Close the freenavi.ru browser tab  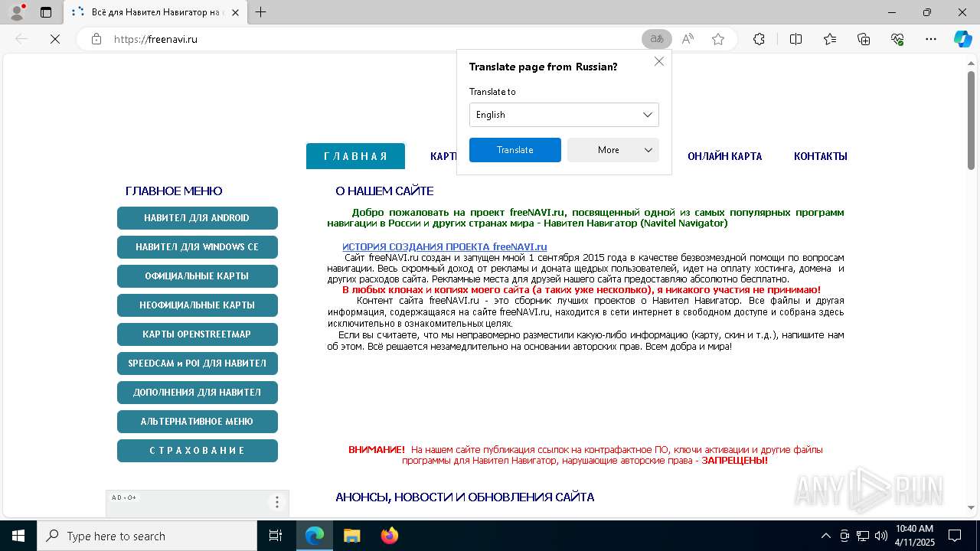[x=235, y=12]
